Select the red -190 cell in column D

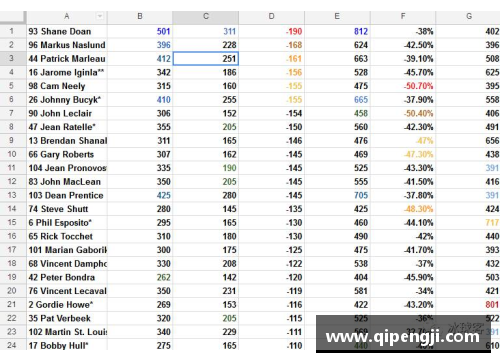[x=271, y=31]
